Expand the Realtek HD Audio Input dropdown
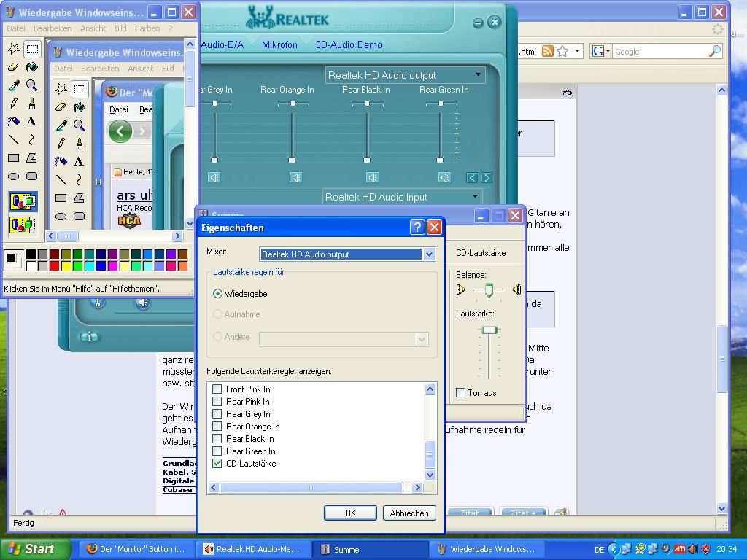The image size is (747, 560). pyautogui.click(x=475, y=196)
